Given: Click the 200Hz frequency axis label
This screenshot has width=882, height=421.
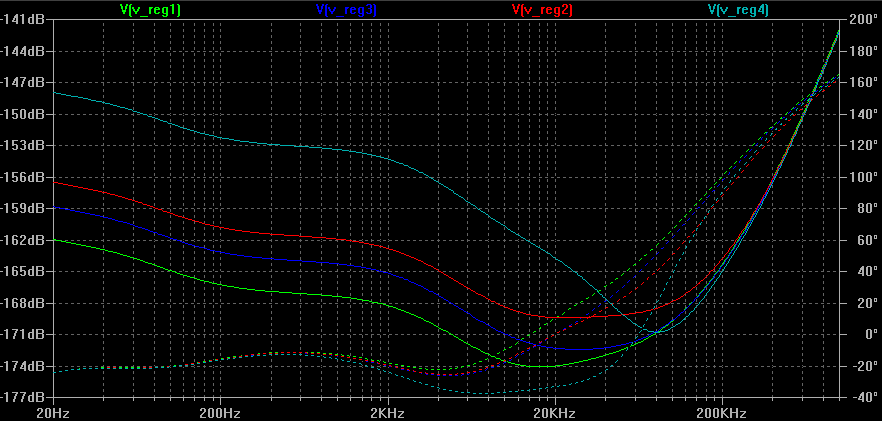Looking at the screenshot, I should pyautogui.click(x=220, y=414).
